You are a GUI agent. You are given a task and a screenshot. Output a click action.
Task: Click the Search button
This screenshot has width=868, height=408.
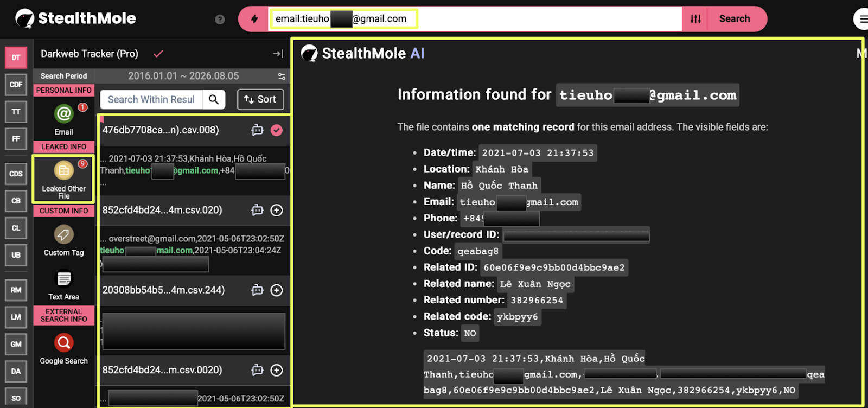coord(735,19)
